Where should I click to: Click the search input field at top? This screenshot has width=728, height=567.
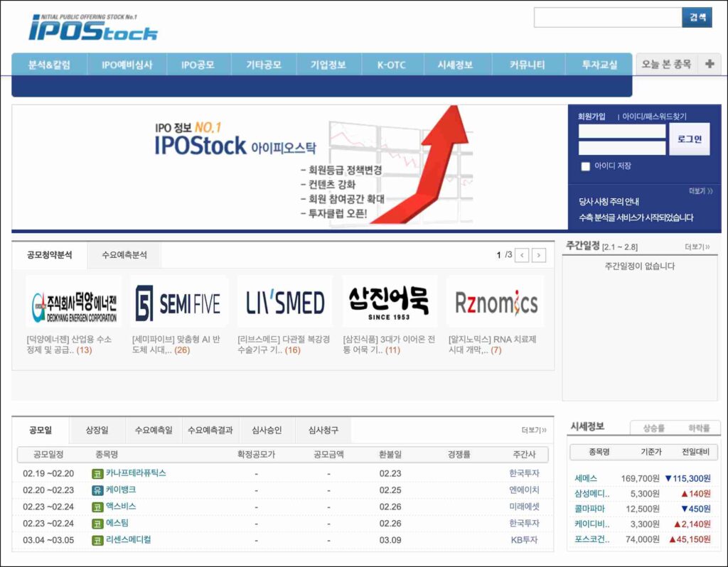tap(607, 18)
